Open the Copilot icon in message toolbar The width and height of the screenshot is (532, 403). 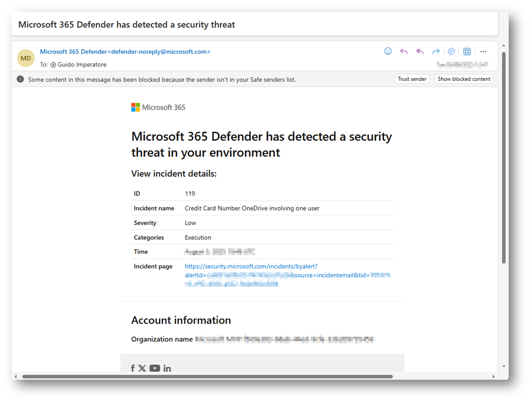click(x=451, y=52)
